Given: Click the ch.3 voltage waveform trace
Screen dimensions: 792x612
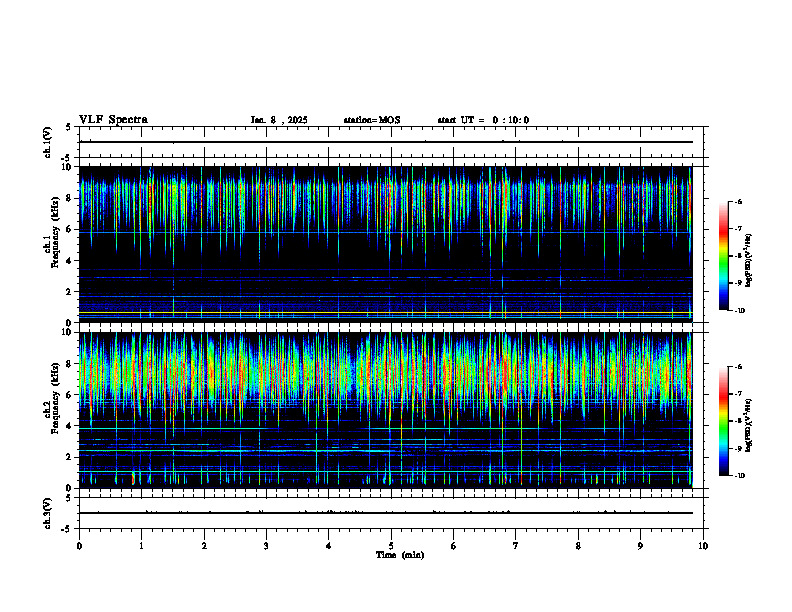Looking at the screenshot, I should (x=386, y=513).
